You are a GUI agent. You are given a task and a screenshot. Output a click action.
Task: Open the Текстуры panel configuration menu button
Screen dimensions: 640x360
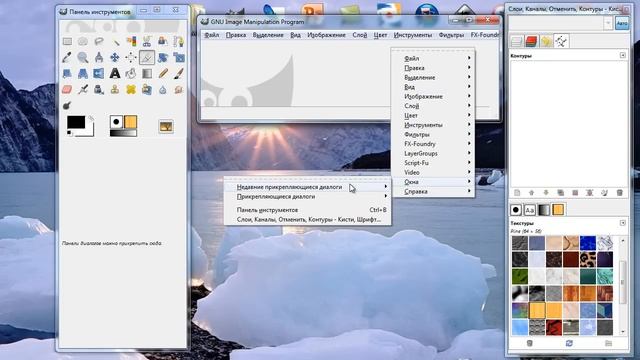pyautogui.click(x=623, y=223)
